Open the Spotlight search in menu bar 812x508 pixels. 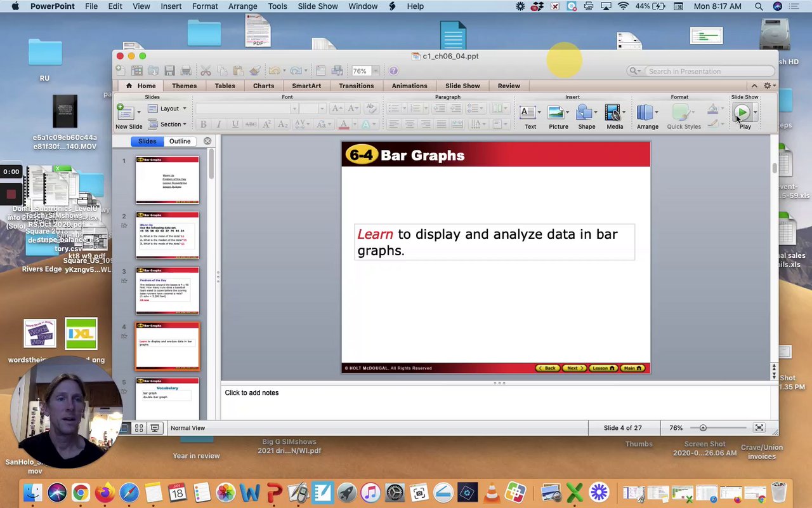pyautogui.click(x=759, y=6)
